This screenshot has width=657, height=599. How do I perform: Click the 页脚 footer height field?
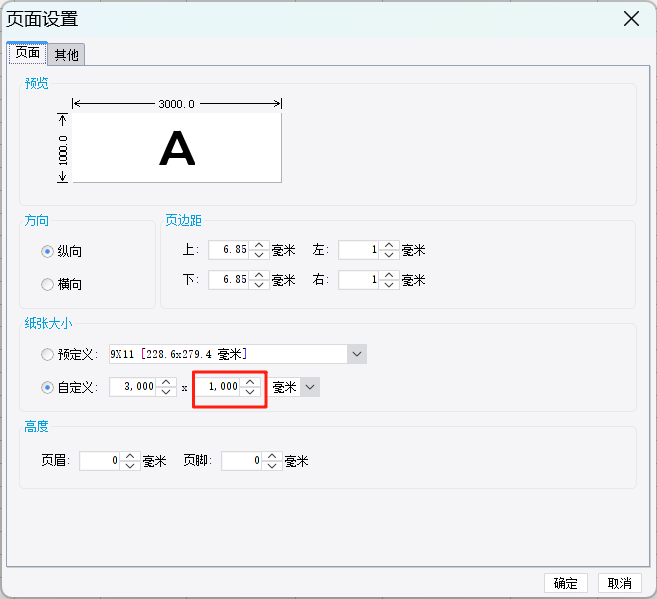point(242,461)
